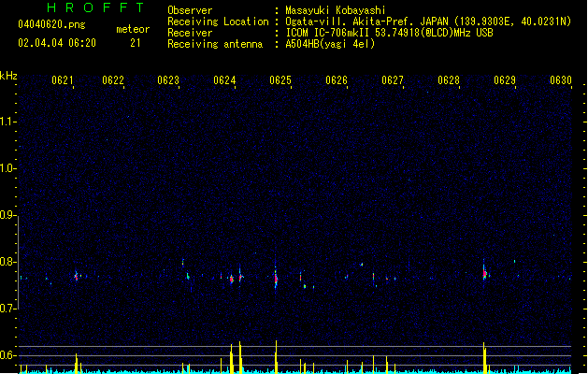588x374 pixels.
Task: Click time marker 0625
Action: pos(280,80)
